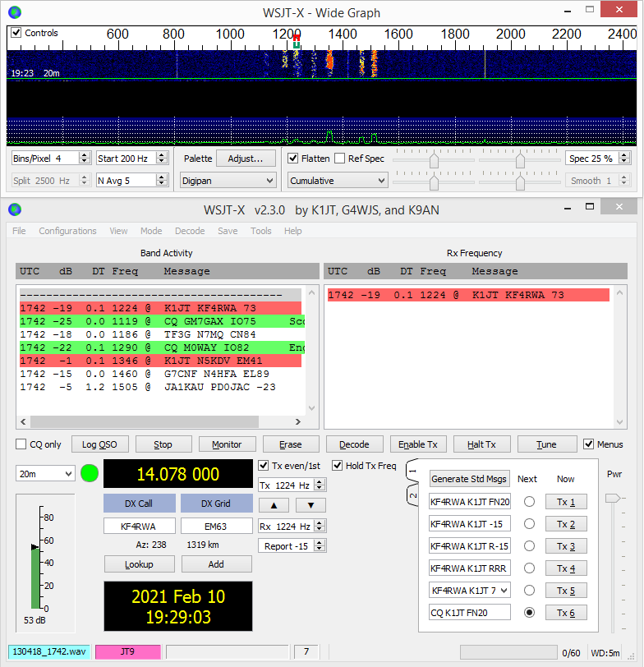Image resolution: width=644 pixels, height=667 pixels.
Task: Click the N Avg 5 spinner arrows
Action: coord(161,181)
